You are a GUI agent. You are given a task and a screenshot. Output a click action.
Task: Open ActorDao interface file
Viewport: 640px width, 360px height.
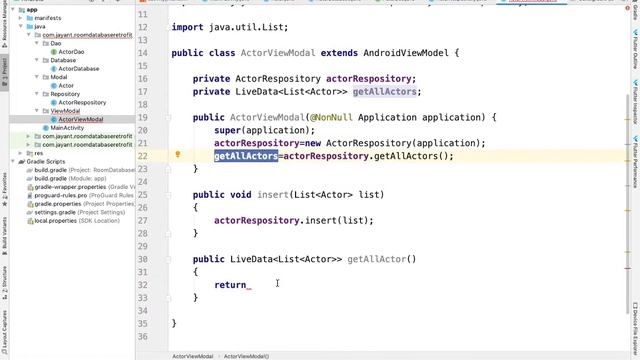pos(71,52)
